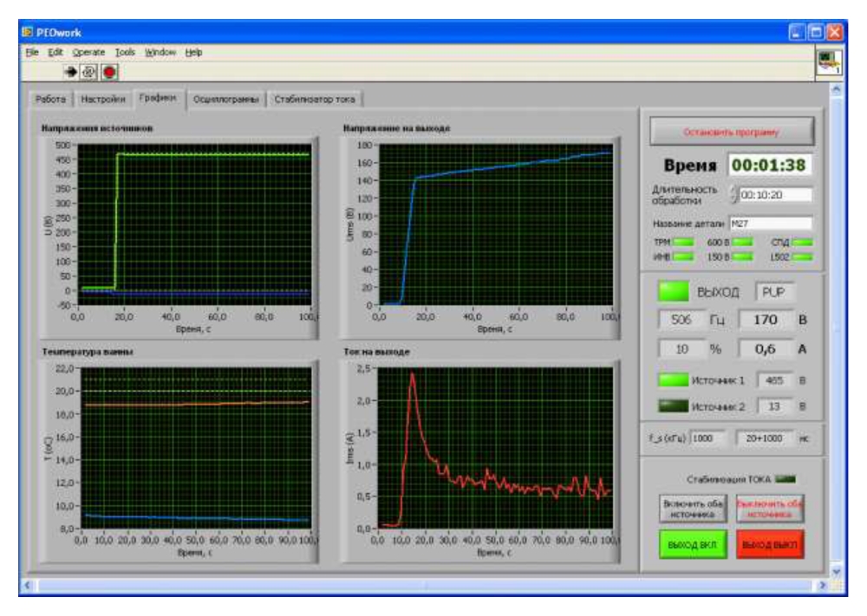Click the percent field showing 10

pos(681,349)
